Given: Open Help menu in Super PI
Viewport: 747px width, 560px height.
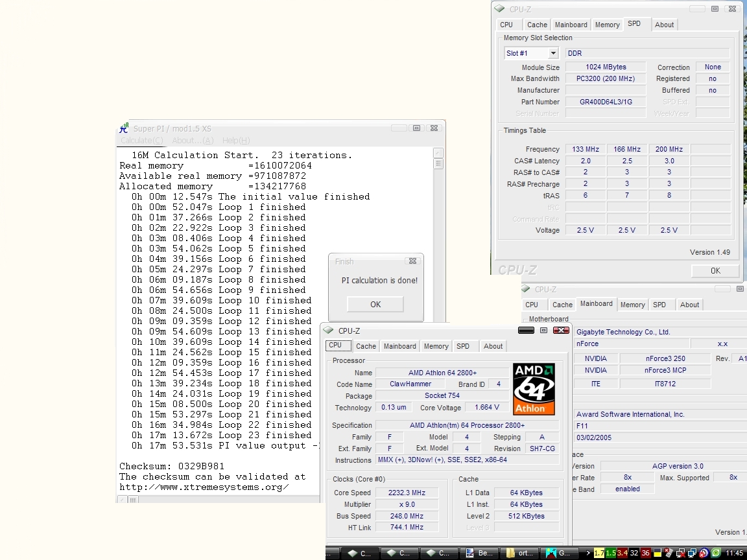Looking at the screenshot, I should [236, 141].
